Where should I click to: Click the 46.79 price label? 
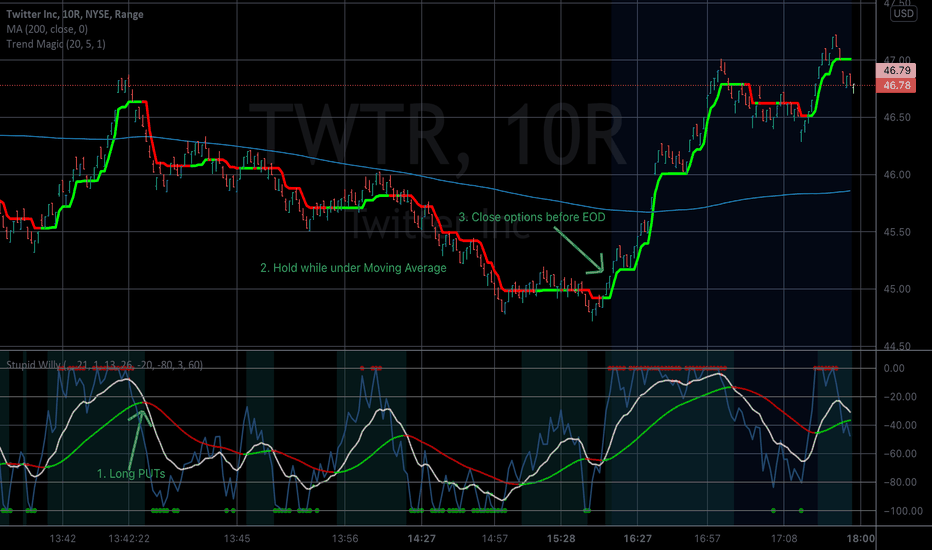(896, 71)
